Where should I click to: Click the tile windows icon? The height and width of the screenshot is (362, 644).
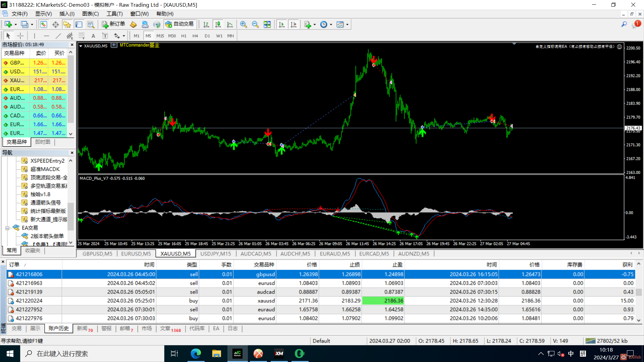click(x=267, y=24)
